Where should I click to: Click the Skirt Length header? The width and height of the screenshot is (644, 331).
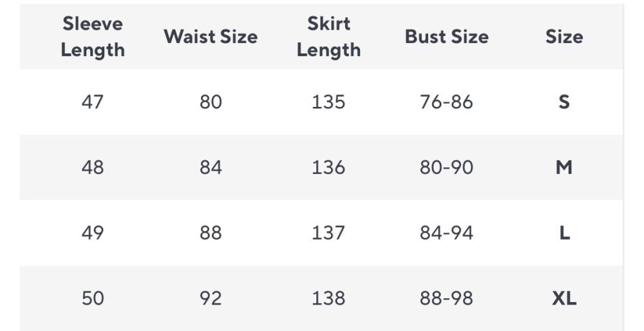point(328,37)
